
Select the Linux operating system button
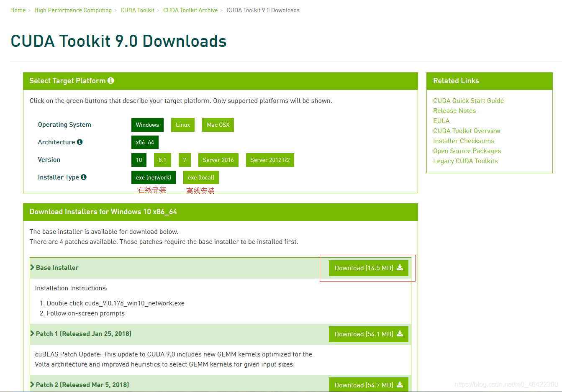[183, 125]
